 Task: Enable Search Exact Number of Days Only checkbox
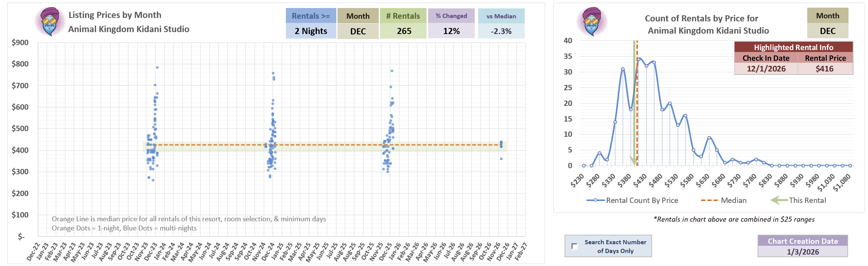(x=574, y=246)
